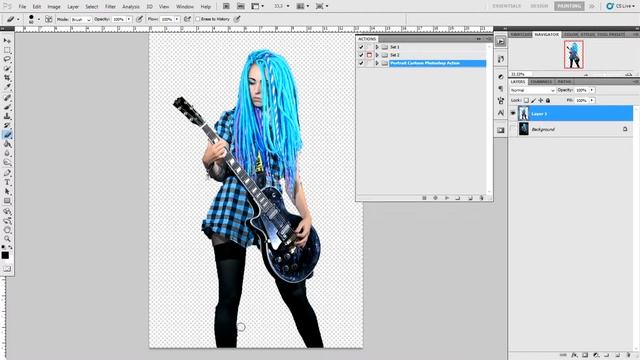Select the Pen tool

point(7,173)
